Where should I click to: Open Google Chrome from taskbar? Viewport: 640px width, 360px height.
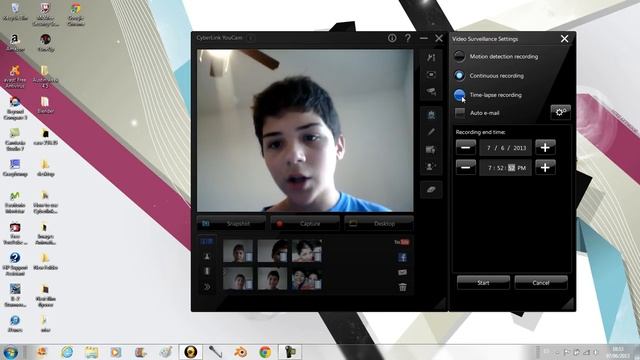pyautogui.click(x=265, y=352)
